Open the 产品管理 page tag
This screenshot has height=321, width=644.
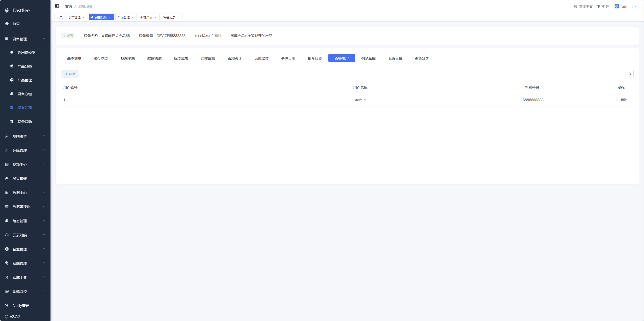pos(123,17)
